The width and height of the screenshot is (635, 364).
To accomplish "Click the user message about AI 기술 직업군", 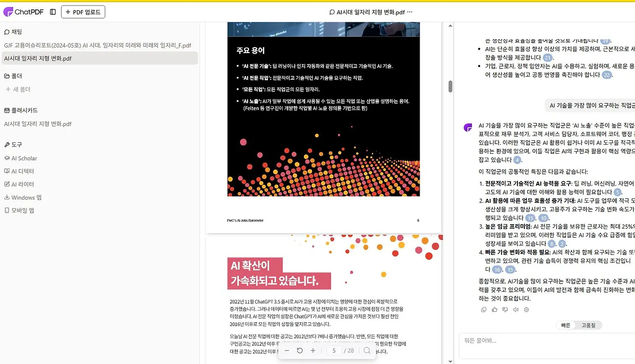I will click(590, 106).
